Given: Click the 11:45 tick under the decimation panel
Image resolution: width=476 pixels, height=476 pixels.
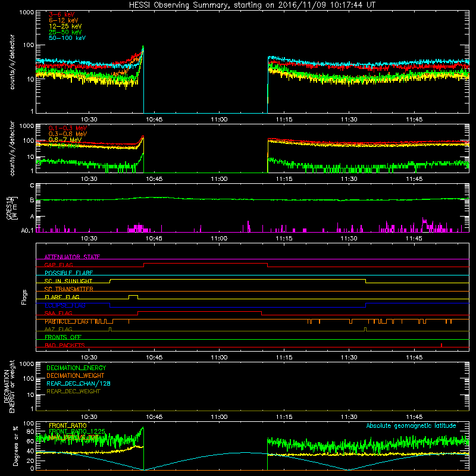Looking at the screenshot, I should tap(414, 417).
